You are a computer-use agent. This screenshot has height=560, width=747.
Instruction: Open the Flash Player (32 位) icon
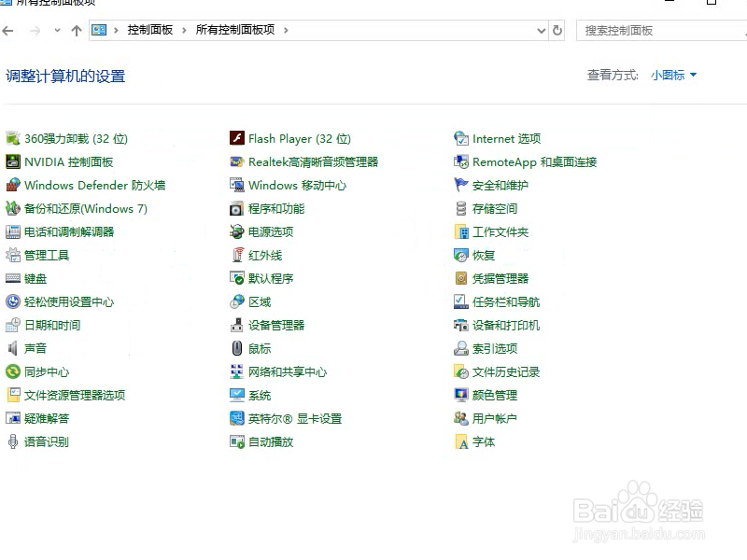(237, 138)
